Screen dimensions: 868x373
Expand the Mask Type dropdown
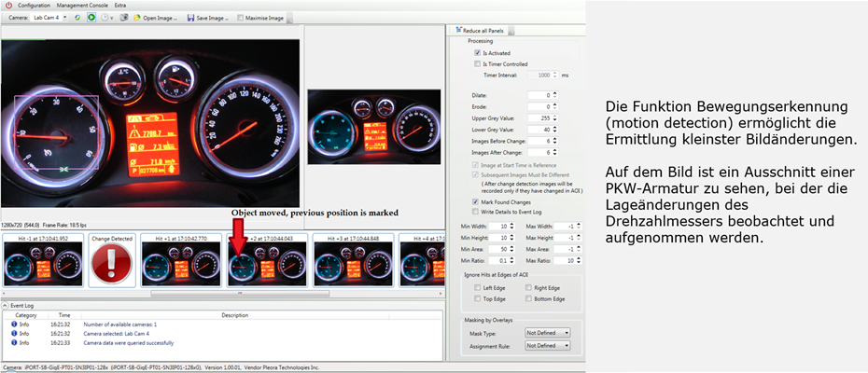(x=547, y=332)
